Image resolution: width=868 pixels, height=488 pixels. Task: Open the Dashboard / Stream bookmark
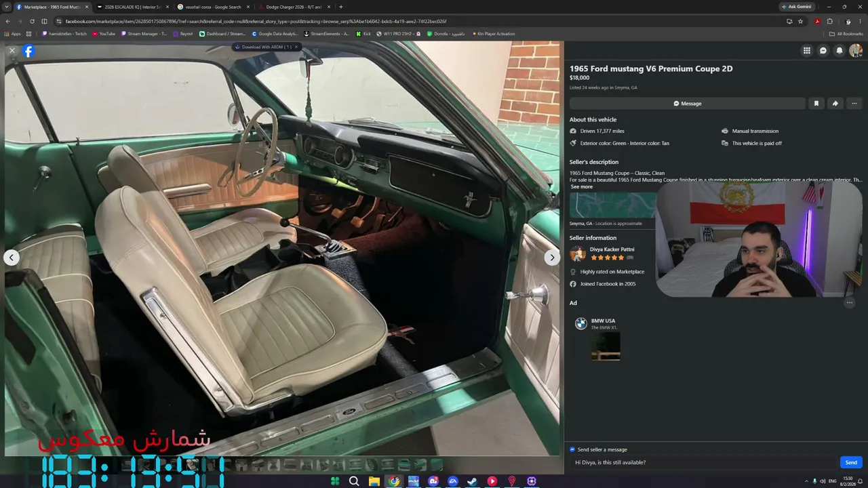point(222,34)
